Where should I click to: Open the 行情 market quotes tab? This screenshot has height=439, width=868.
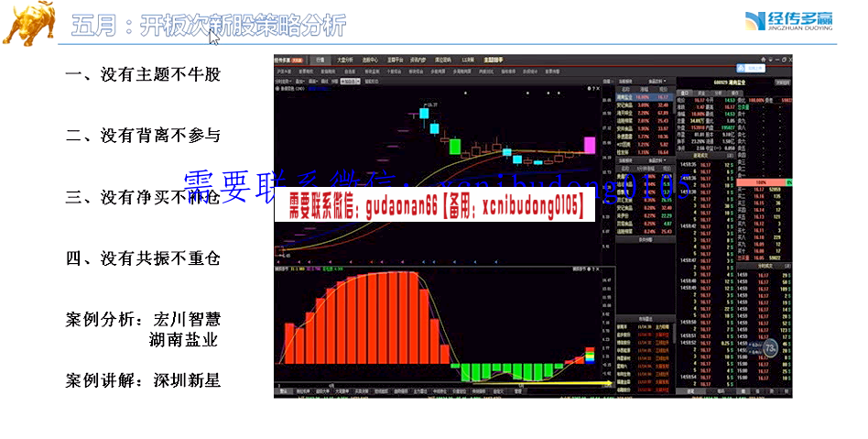click(x=320, y=60)
